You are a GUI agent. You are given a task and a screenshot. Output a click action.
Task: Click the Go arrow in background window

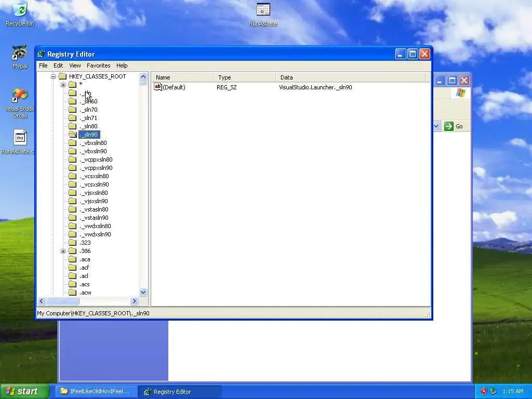pyautogui.click(x=448, y=126)
